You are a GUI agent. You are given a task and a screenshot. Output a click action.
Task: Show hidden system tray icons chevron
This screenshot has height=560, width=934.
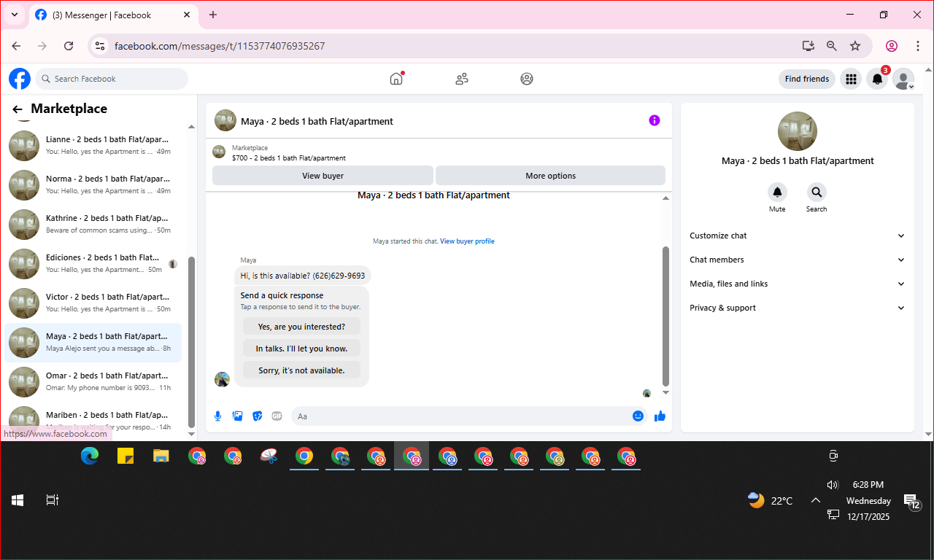pos(816,500)
